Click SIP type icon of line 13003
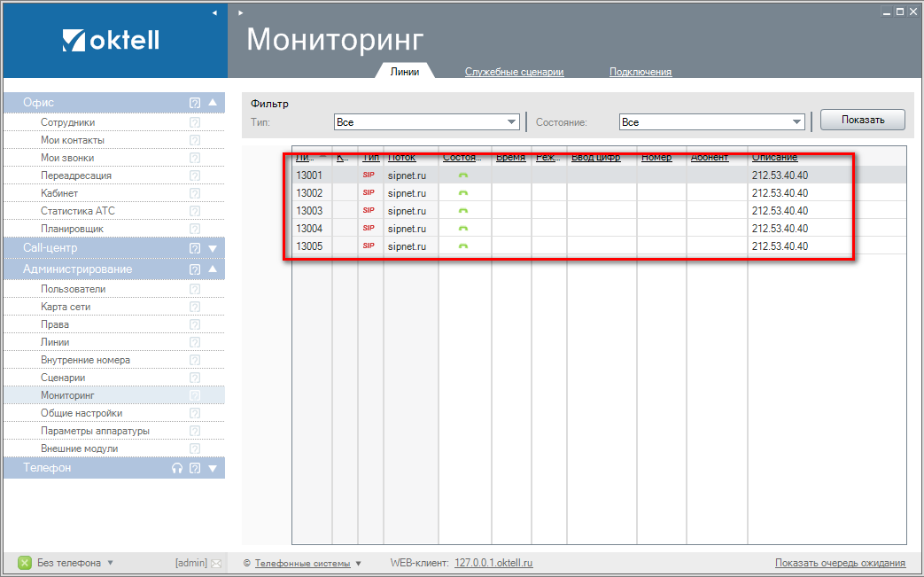The width and height of the screenshot is (924, 577). [x=369, y=211]
